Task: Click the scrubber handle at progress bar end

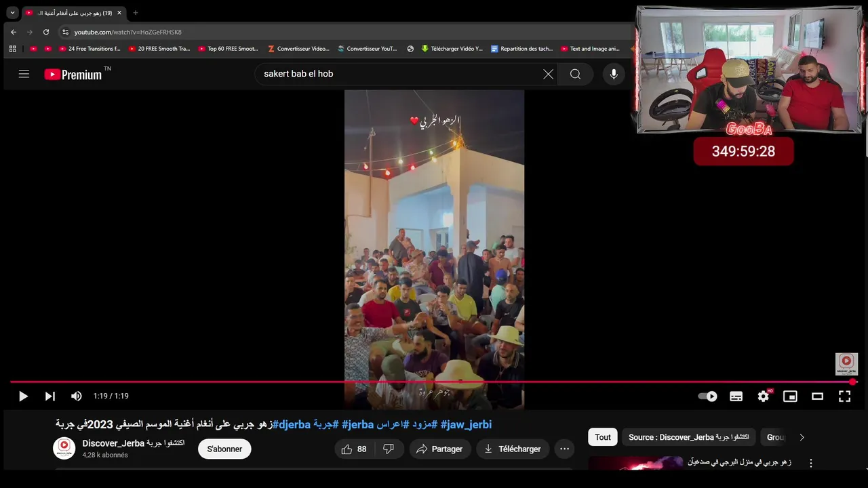Action: pyautogui.click(x=853, y=382)
